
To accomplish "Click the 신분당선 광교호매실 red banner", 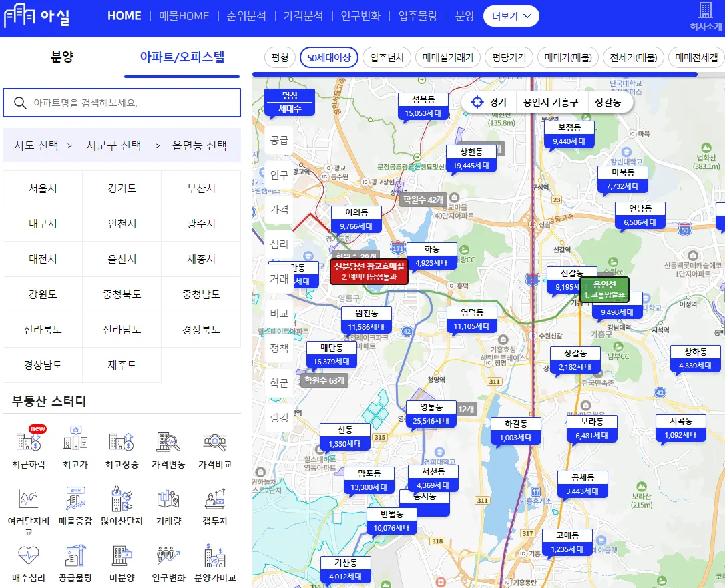I will tap(369, 272).
